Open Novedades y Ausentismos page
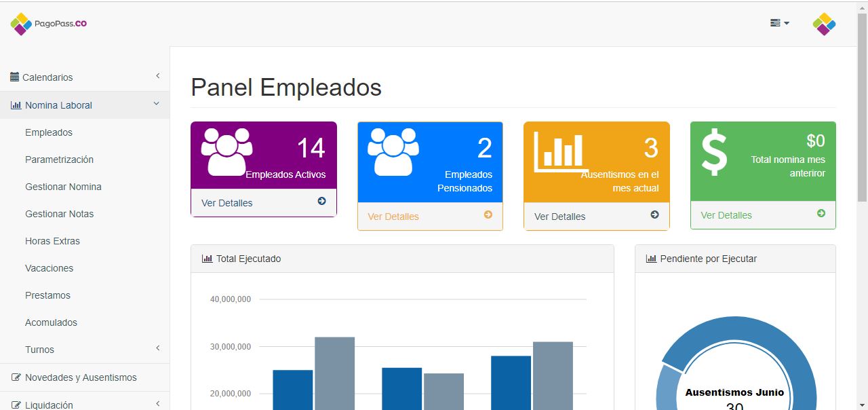This screenshot has height=410, width=868. [x=81, y=377]
